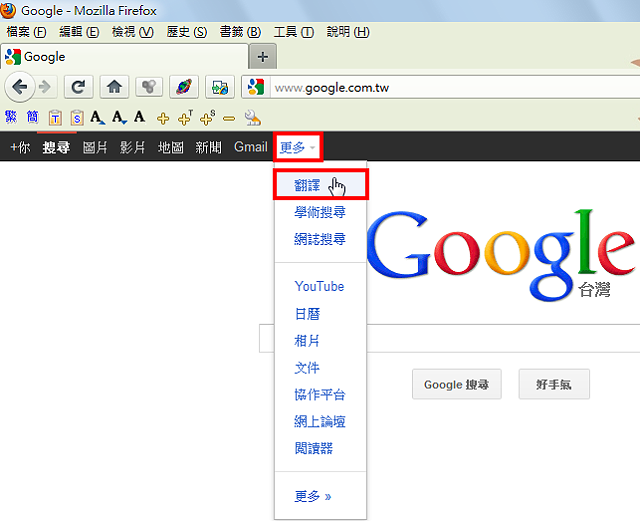Reload the page with the refresh icon
The width and height of the screenshot is (640, 521).
78,87
